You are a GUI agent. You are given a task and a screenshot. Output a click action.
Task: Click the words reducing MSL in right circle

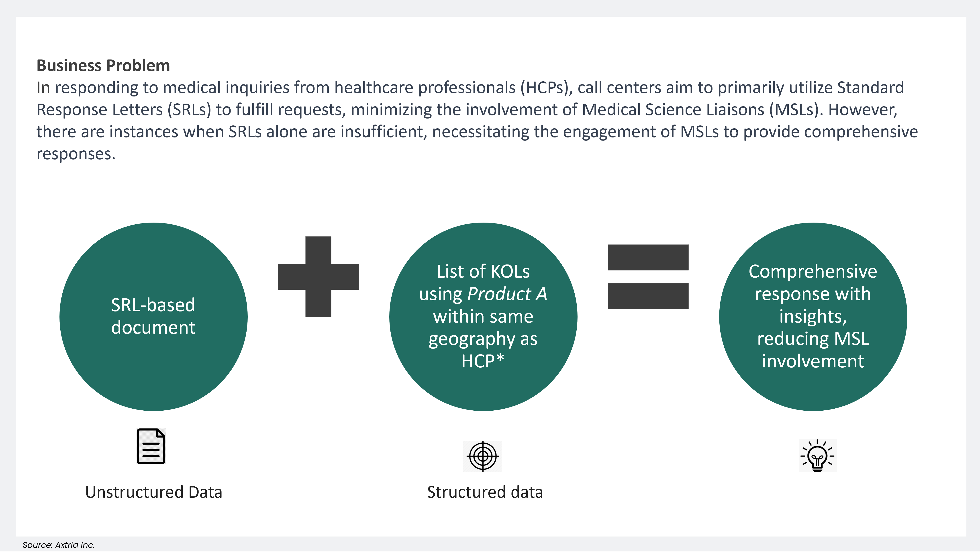(813, 338)
